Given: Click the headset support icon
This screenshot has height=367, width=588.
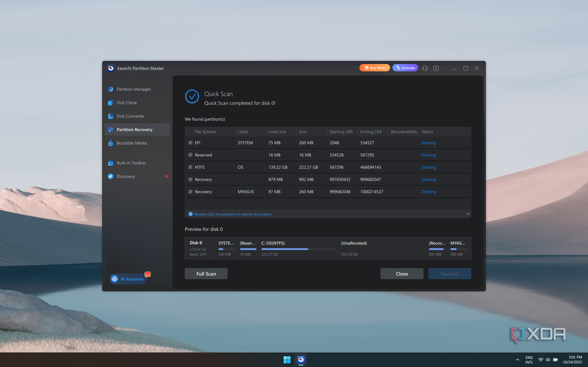Looking at the screenshot, I should (425, 68).
